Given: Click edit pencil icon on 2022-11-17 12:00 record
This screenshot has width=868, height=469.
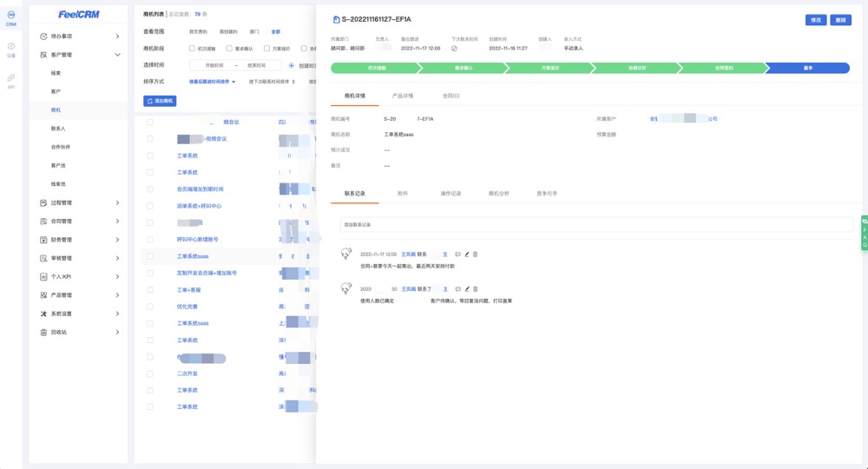Looking at the screenshot, I should click(x=467, y=254).
